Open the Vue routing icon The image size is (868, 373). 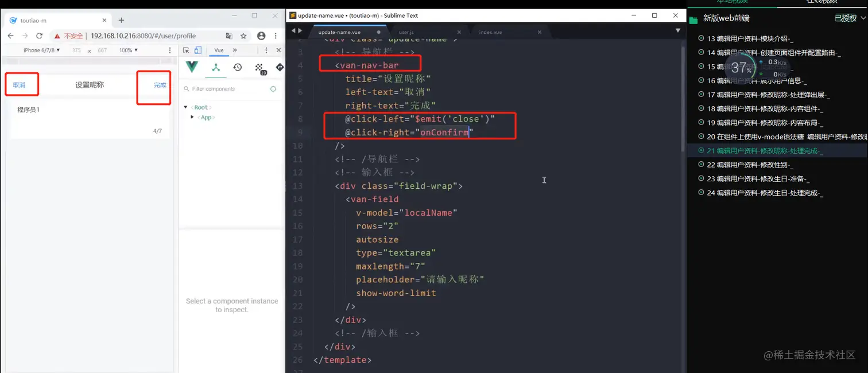pos(280,67)
